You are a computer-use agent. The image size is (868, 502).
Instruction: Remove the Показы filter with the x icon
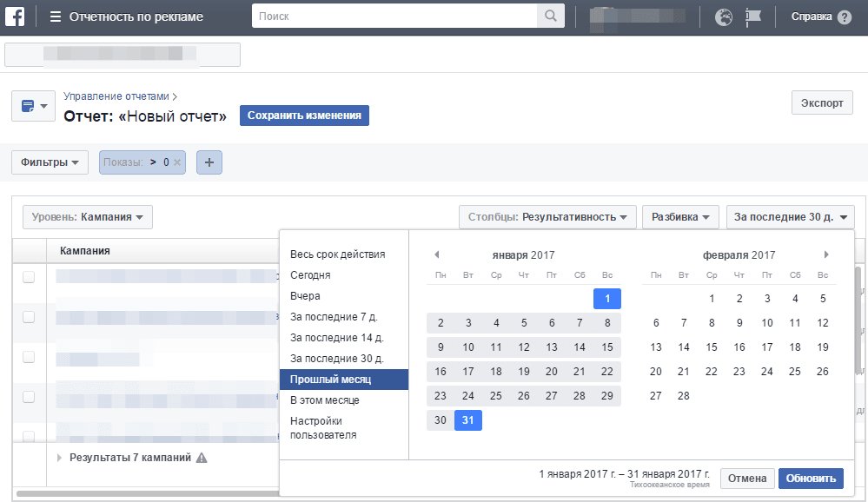click(177, 162)
